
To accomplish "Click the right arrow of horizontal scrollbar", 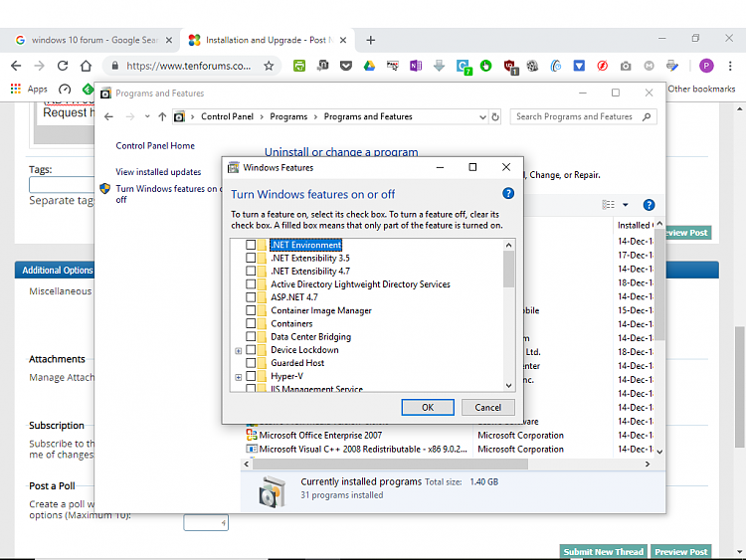I will pos(648,464).
